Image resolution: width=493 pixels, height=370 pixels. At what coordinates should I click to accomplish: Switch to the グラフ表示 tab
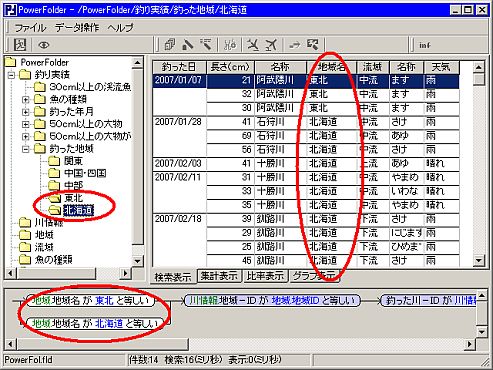pos(314,276)
